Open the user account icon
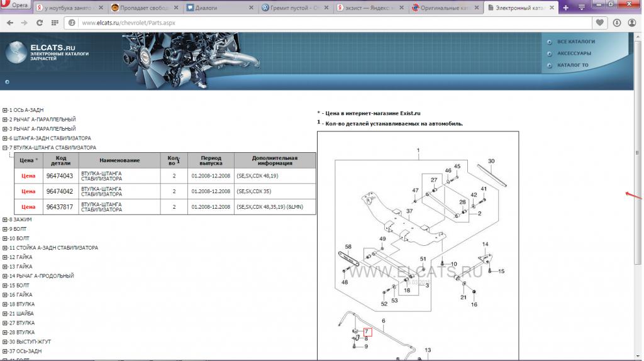Viewport: 644px width, 361px height. pyautogui.click(x=632, y=23)
